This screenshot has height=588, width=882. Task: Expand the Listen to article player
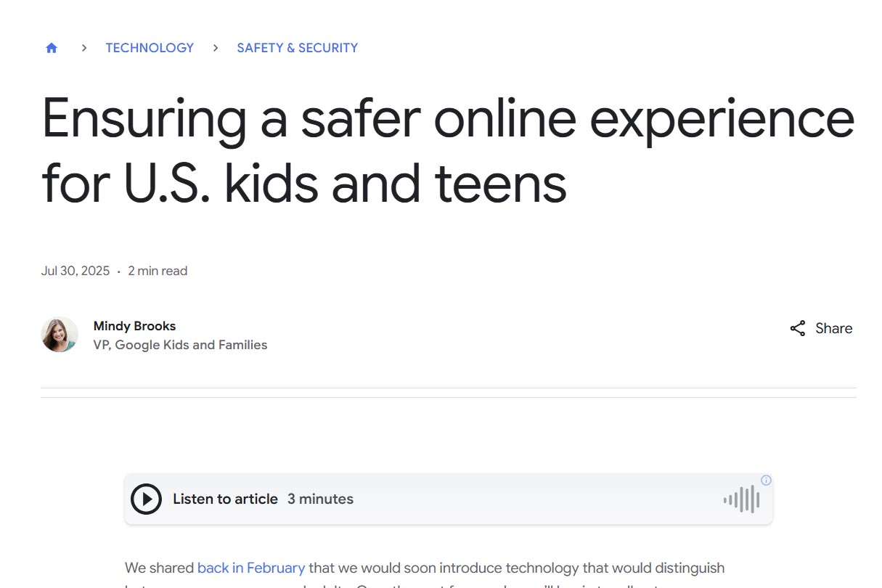(225, 499)
